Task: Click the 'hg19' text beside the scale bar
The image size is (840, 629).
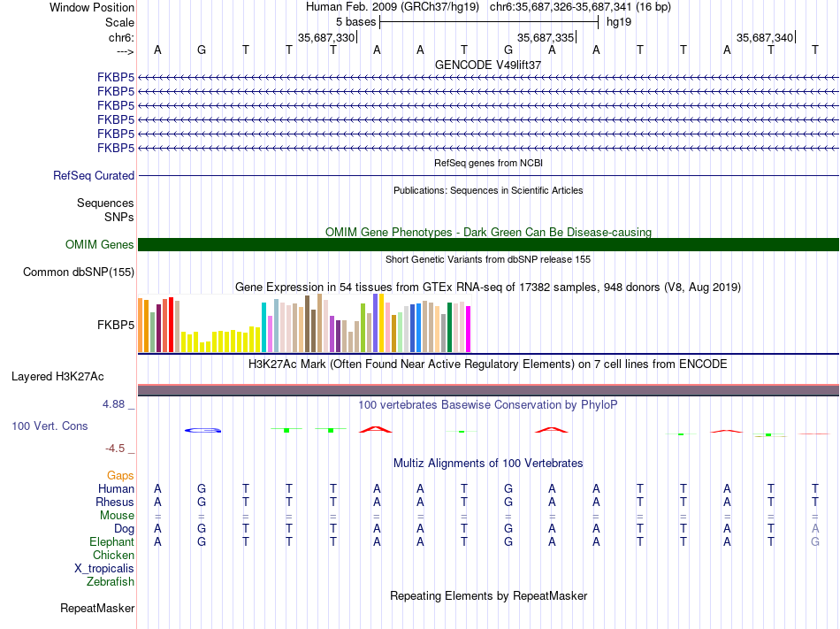Action: (x=619, y=22)
